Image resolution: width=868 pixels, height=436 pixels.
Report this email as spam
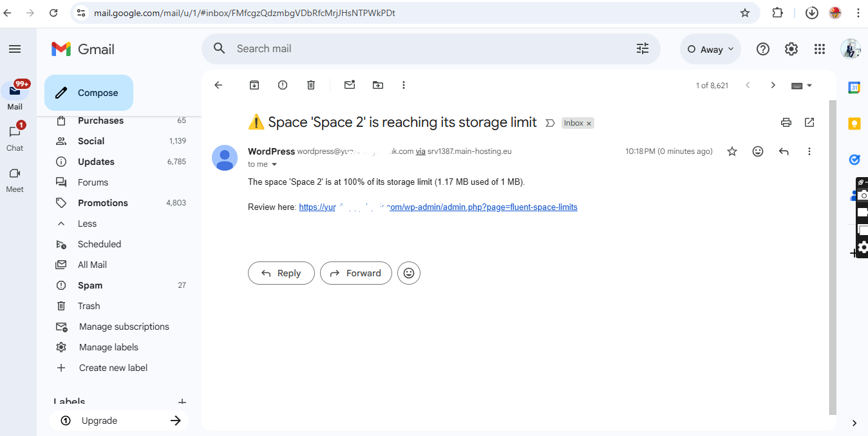(x=283, y=85)
